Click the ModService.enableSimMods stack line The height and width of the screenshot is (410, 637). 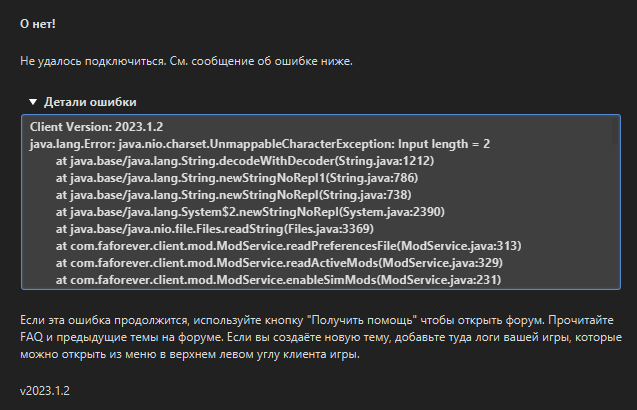tap(278, 280)
